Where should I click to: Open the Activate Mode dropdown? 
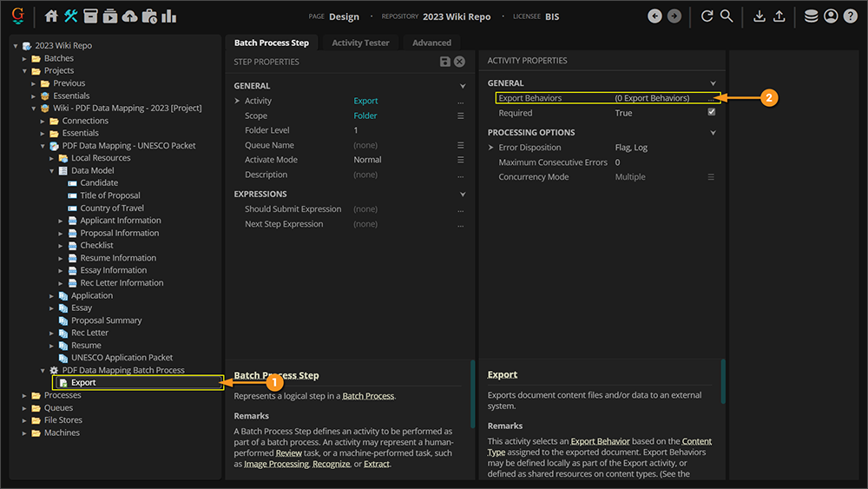461,160
